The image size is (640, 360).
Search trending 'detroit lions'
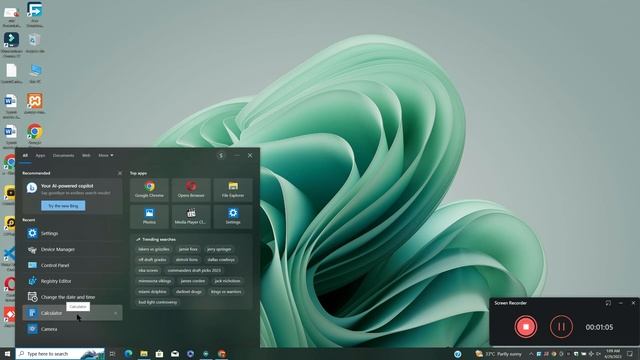coord(187,260)
